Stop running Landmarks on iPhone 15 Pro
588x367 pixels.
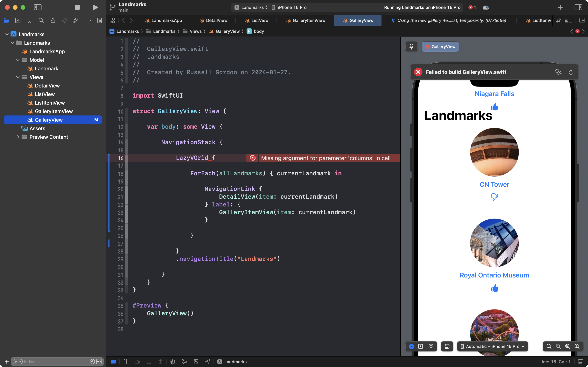tap(77, 7)
